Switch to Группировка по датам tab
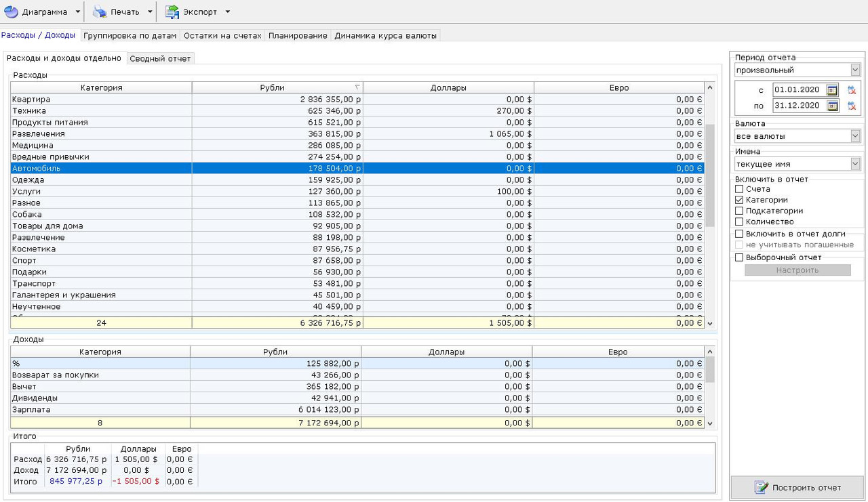 coord(130,35)
